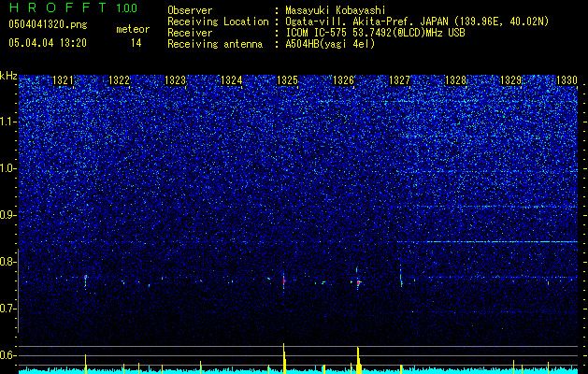Screen dimensions: 588x374
Task: Click the A504HB(yagi 4el) antenna text
Action: point(330,44)
